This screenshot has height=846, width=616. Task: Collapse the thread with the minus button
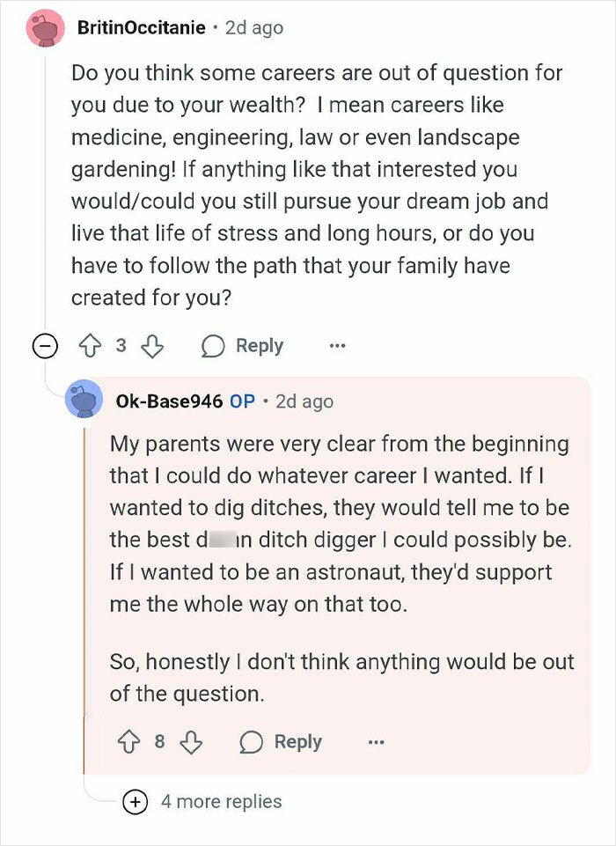click(44, 346)
